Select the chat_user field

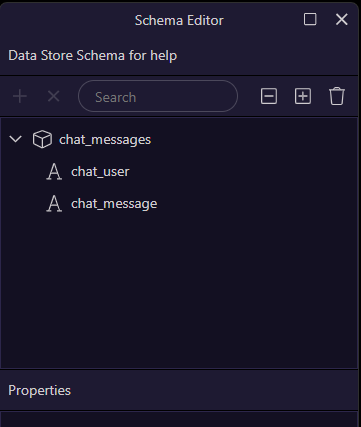[100, 172]
